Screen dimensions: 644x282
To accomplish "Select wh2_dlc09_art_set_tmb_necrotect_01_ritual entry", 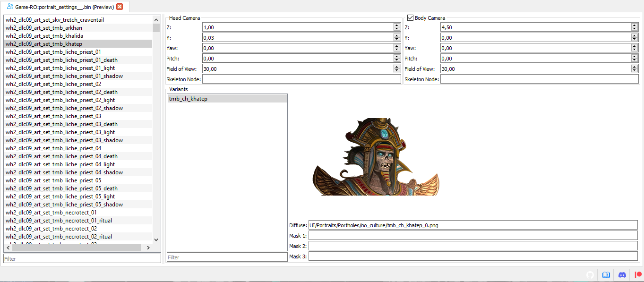I will pos(78,221).
